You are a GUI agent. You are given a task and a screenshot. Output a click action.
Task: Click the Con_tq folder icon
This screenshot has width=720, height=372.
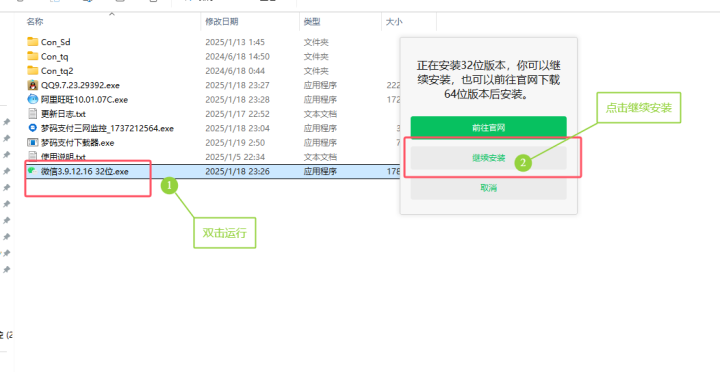[33, 56]
